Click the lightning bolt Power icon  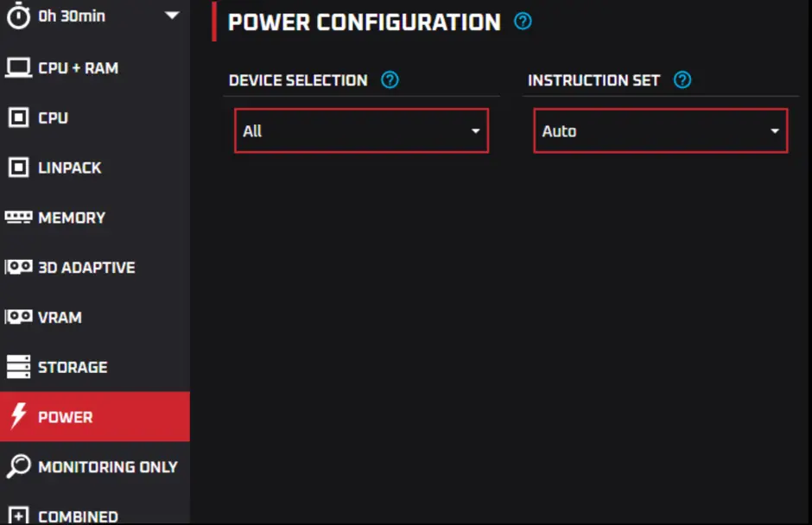pyautogui.click(x=19, y=415)
